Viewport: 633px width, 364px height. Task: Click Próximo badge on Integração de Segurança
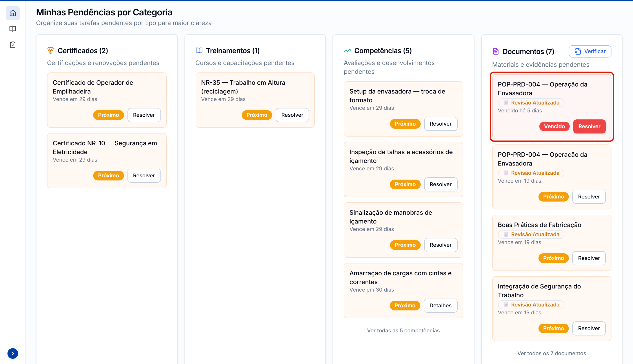point(553,328)
